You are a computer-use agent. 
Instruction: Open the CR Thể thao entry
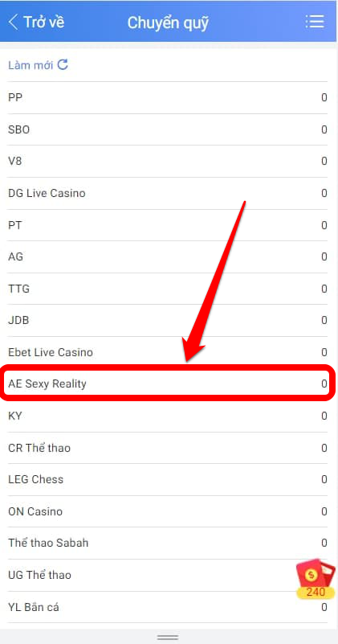coord(168,448)
